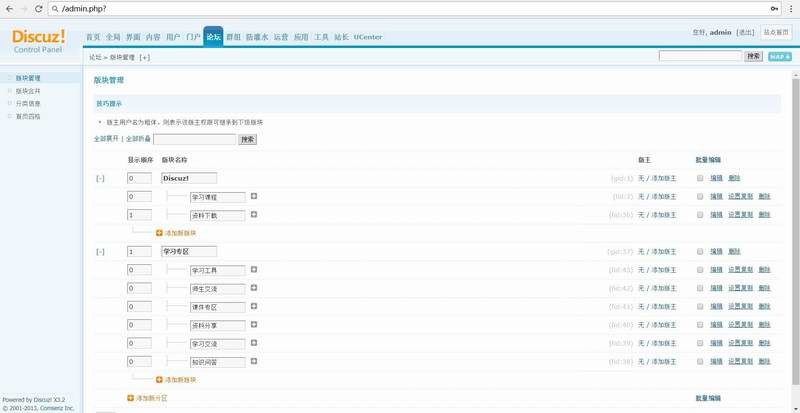Select 版块管理 in the left sidebar
The image size is (800, 413).
(28, 78)
